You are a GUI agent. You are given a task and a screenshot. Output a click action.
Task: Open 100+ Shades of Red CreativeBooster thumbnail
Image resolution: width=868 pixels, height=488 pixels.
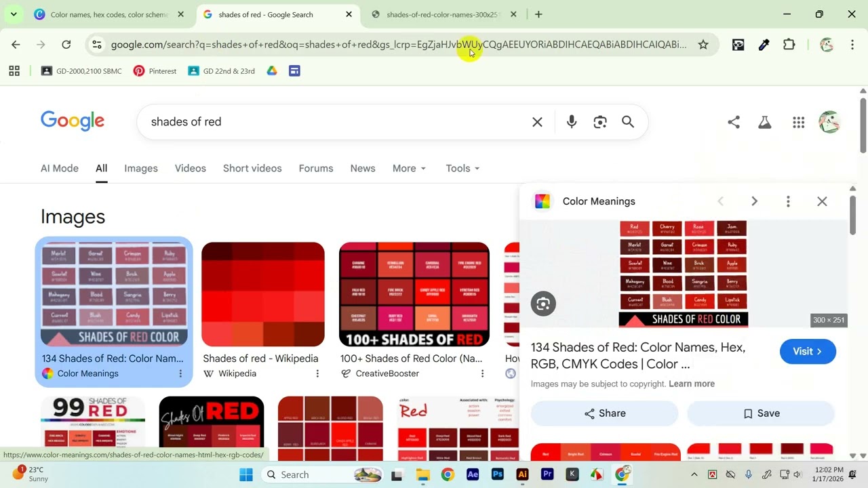pyautogui.click(x=414, y=294)
